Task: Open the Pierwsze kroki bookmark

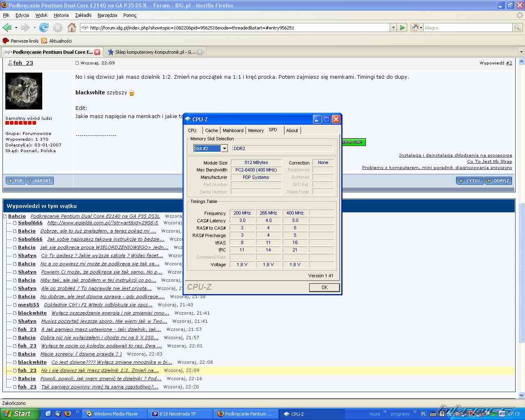Action: (21, 41)
